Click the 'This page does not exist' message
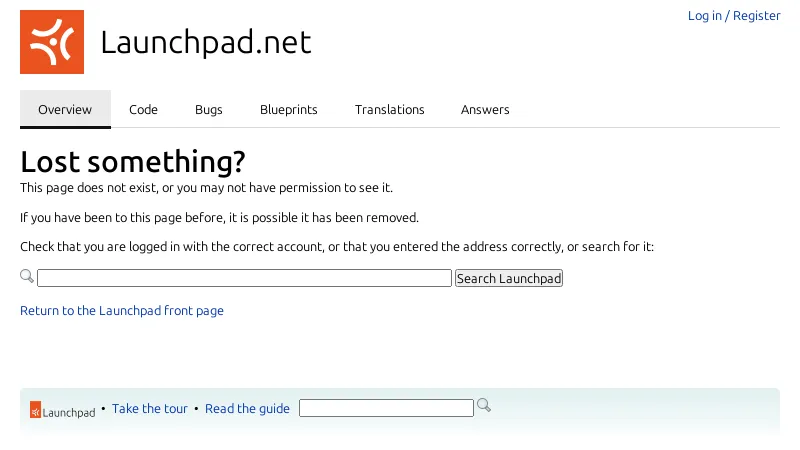This screenshot has height=450, width=800. tap(207, 188)
